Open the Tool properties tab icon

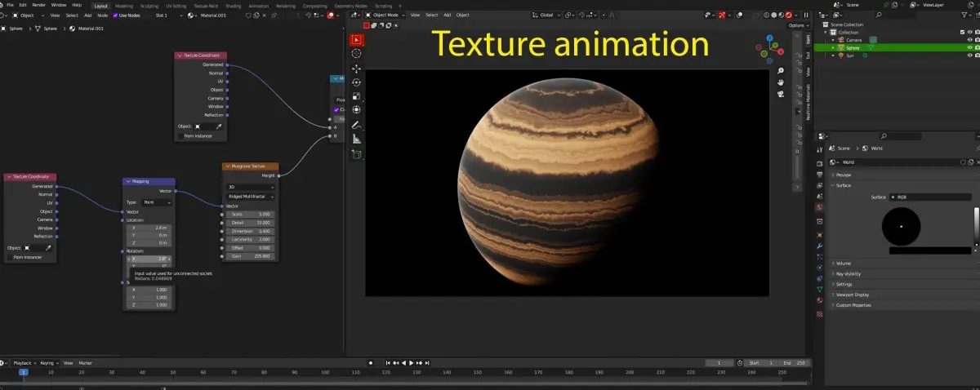[x=819, y=150]
